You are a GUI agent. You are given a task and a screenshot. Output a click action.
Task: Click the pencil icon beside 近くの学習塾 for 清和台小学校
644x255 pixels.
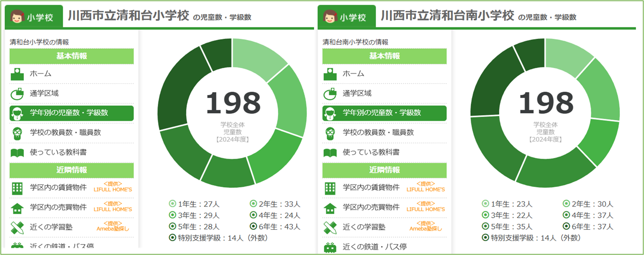click(x=17, y=227)
